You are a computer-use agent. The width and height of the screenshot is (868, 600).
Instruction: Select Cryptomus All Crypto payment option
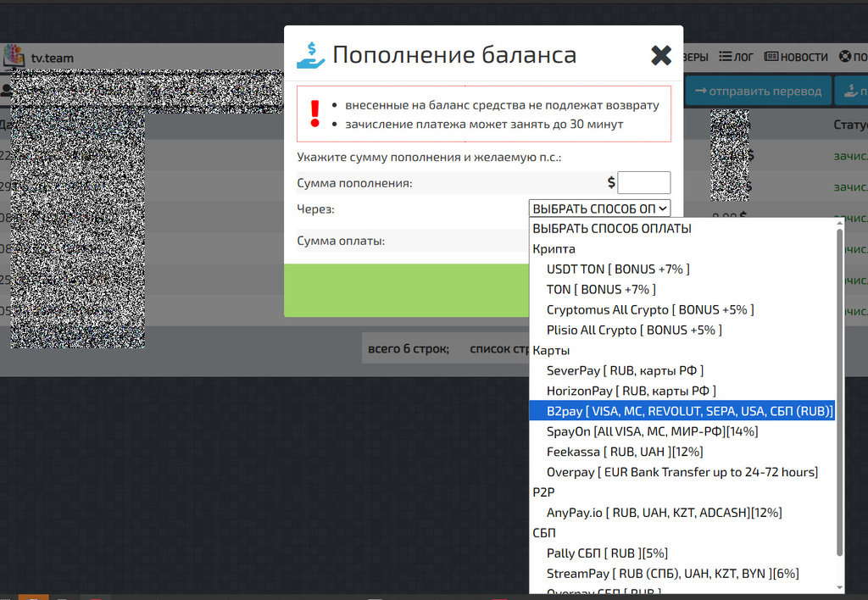(x=649, y=309)
